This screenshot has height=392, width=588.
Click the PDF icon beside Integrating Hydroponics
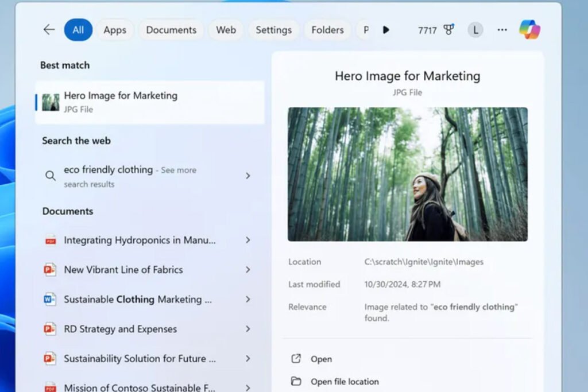pos(51,240)
